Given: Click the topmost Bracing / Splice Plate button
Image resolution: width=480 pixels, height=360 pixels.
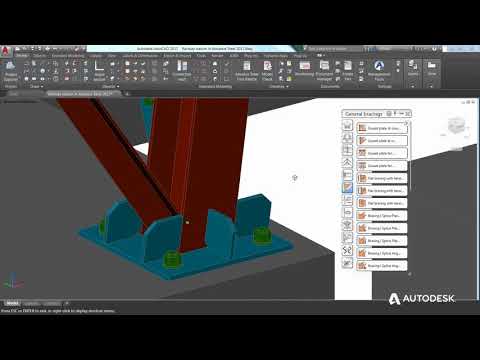Looking at the screenshot, I should (x=382, y=216).
